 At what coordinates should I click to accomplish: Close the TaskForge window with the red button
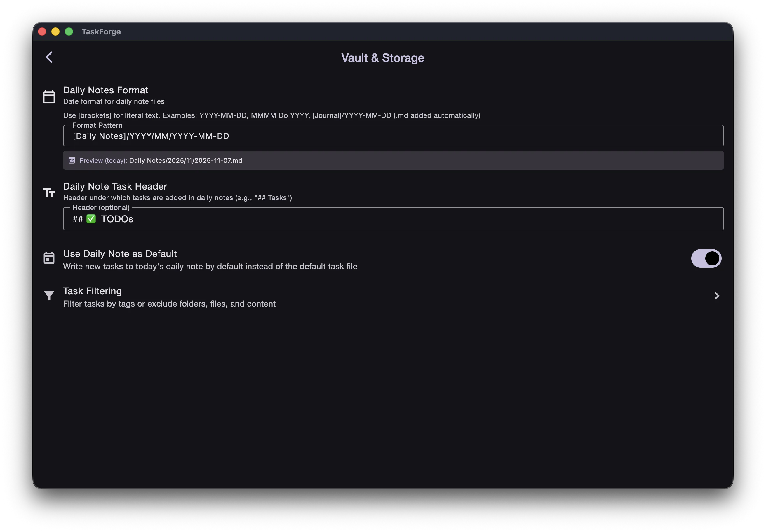[42, 32]
